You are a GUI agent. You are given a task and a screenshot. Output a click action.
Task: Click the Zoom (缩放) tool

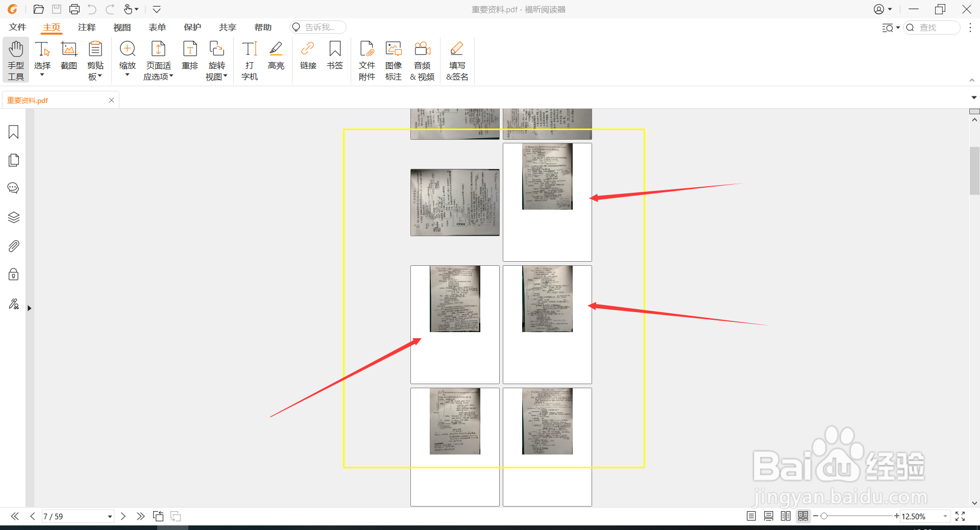coord(128,55)
